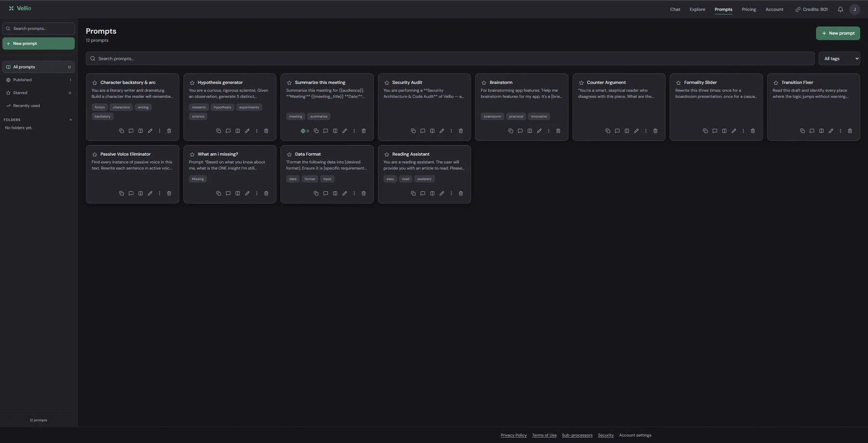Open the Terms of Use link
Screen dimensions: 868x443
point(544,435)
